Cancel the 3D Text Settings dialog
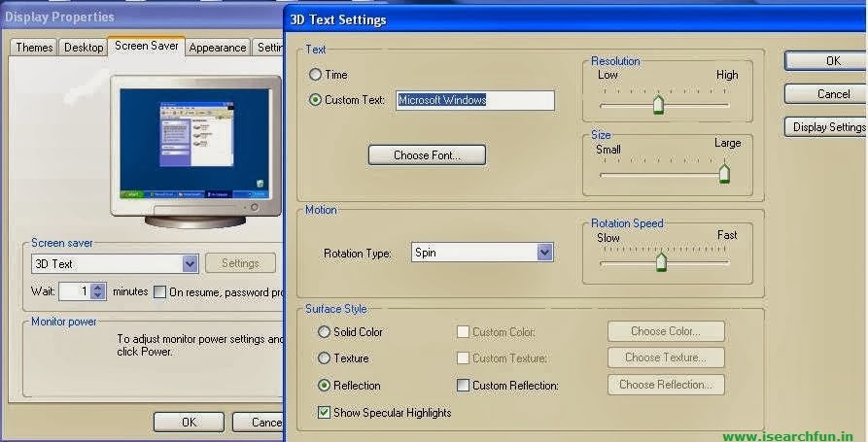 (826, 94)
